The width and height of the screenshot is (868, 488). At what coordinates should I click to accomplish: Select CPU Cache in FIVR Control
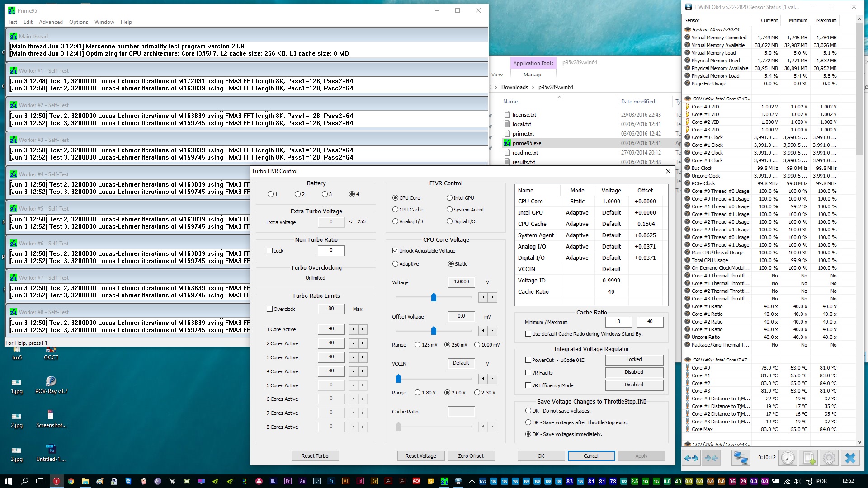coord(395,210)
